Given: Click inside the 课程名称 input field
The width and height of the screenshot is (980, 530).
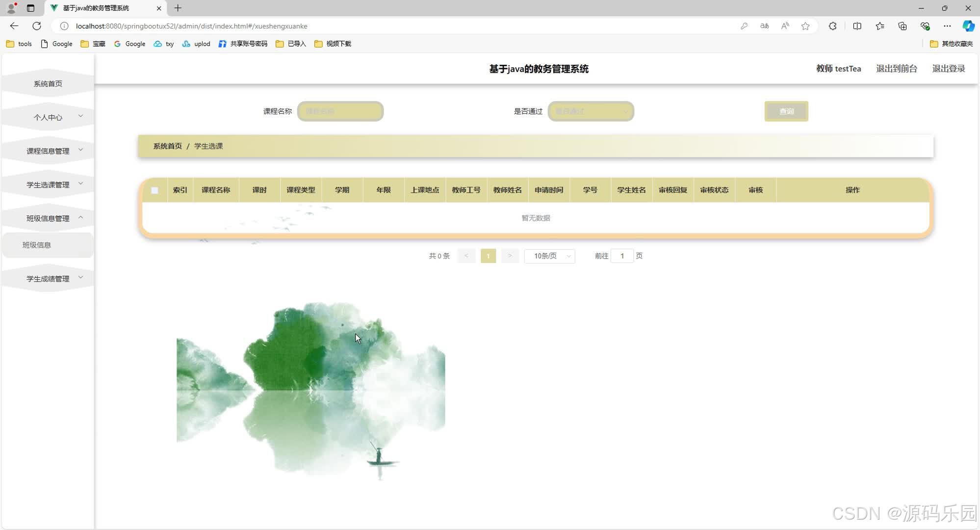Looking at the screenshot, I should 340,111.
